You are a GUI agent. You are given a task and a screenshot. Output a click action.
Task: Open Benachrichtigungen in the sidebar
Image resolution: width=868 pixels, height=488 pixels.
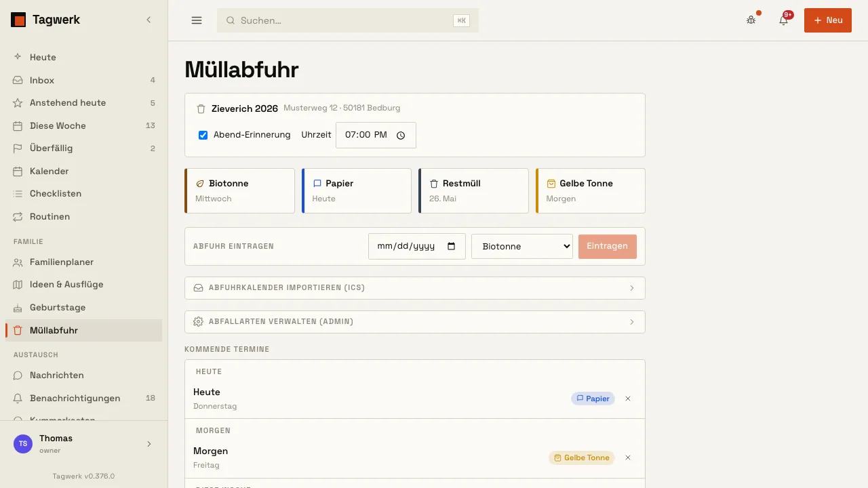click(x=84, y=398)
